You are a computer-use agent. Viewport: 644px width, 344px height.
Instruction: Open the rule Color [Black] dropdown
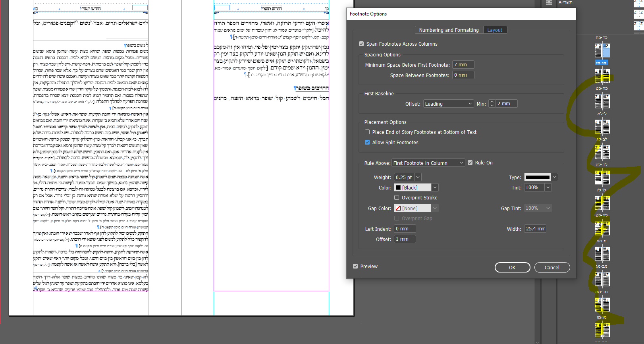pos(416,187)
